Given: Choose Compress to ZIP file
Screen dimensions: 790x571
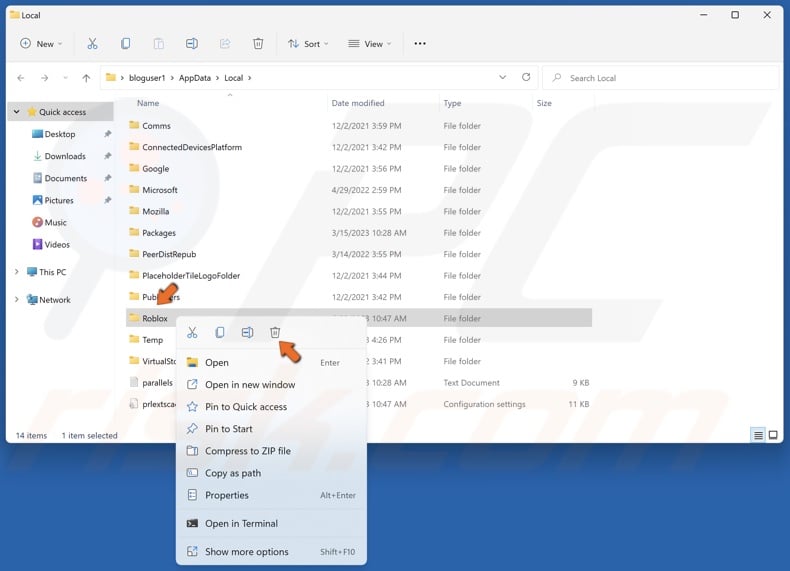Looking at the screenshot, I should point(271,451).
